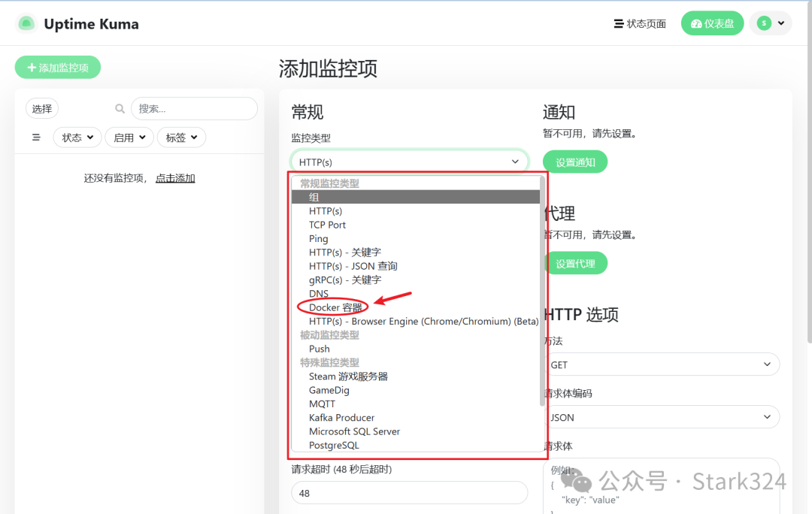
Task: Open the 方法 GET dropdown
Action: pos(662,365)
